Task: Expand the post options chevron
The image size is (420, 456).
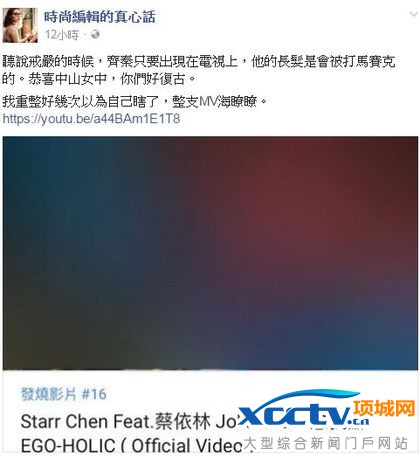Action: pos(413,15)
